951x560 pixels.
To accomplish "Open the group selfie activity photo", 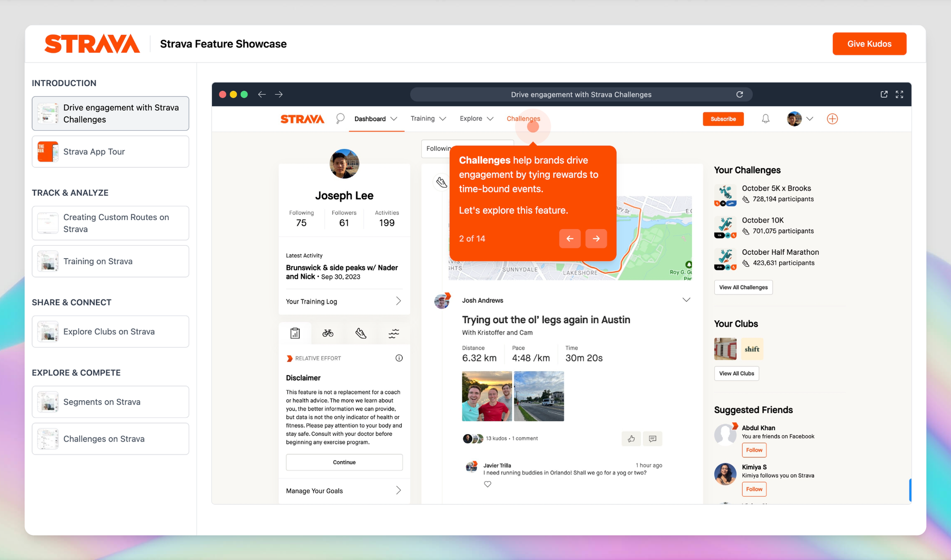I will [487, 396].
